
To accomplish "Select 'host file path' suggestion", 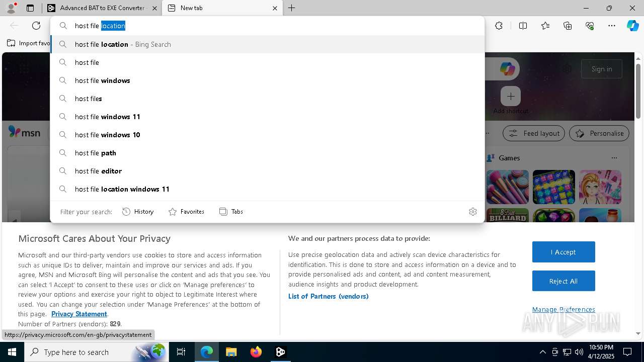I will pyautogui.click(x=267, y=153).
